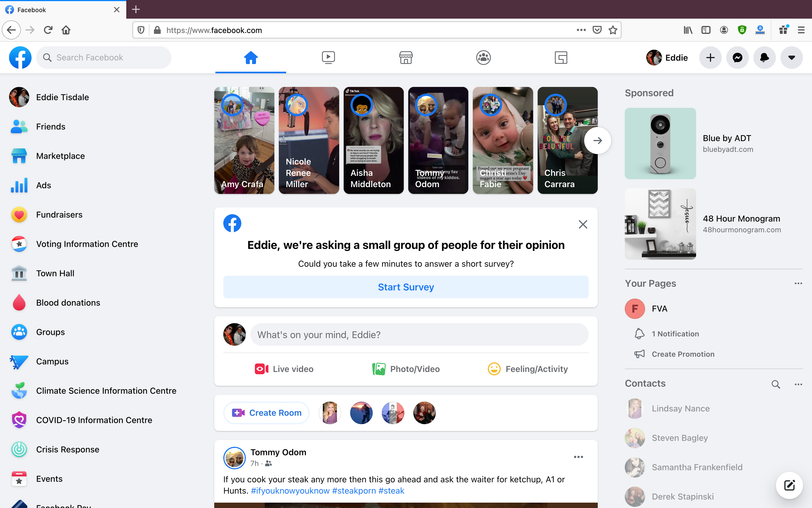Image resolution: width=812 pixels, height=508 pixels.
Task: Open options menu on Tommy Odom's post
Action: [x=579, y=457]
